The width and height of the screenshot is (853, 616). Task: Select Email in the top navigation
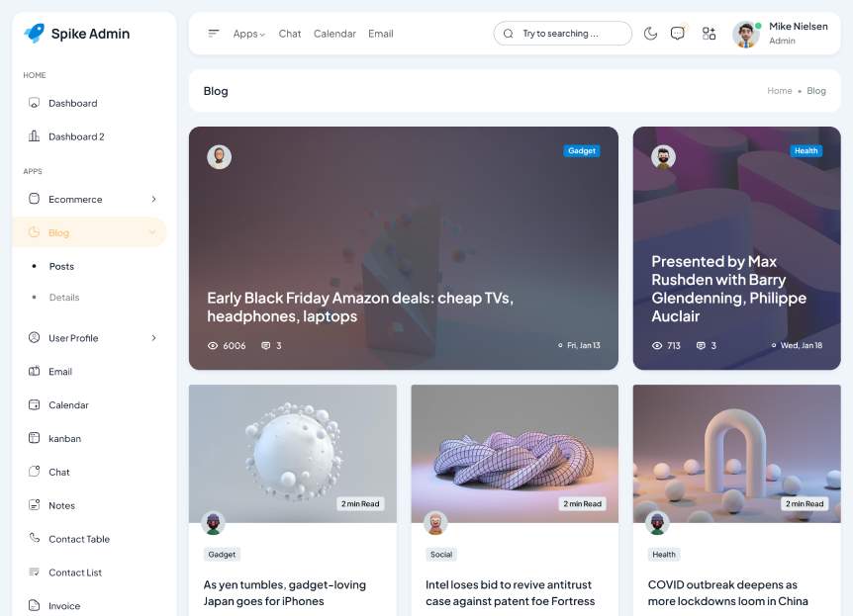[x=380, y=34]
